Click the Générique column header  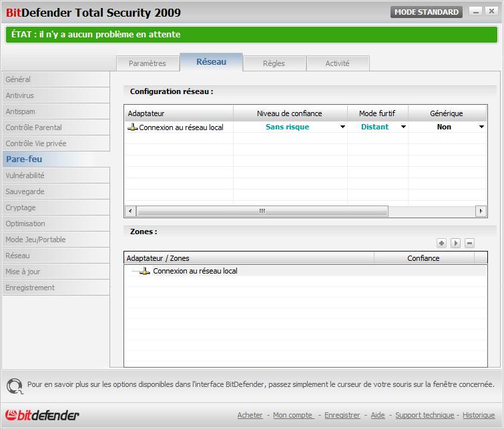pyautogui.click(x=447, y=113)
